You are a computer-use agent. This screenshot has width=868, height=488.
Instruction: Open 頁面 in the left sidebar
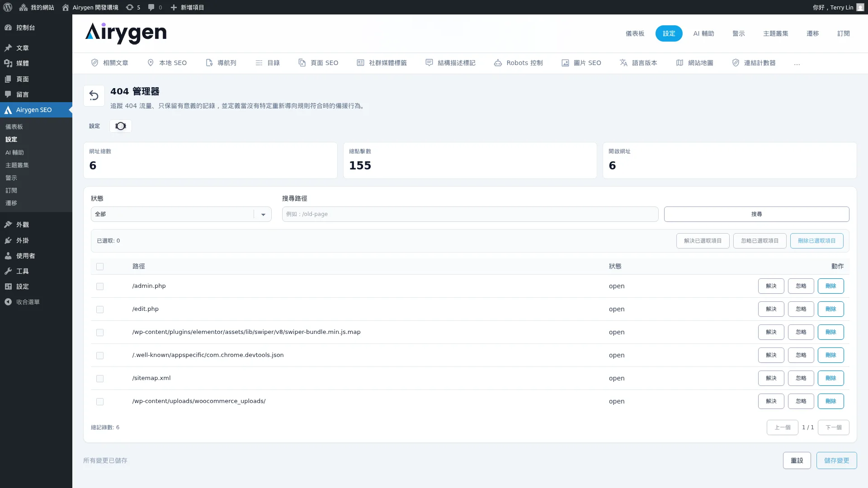tap(36, 79)
